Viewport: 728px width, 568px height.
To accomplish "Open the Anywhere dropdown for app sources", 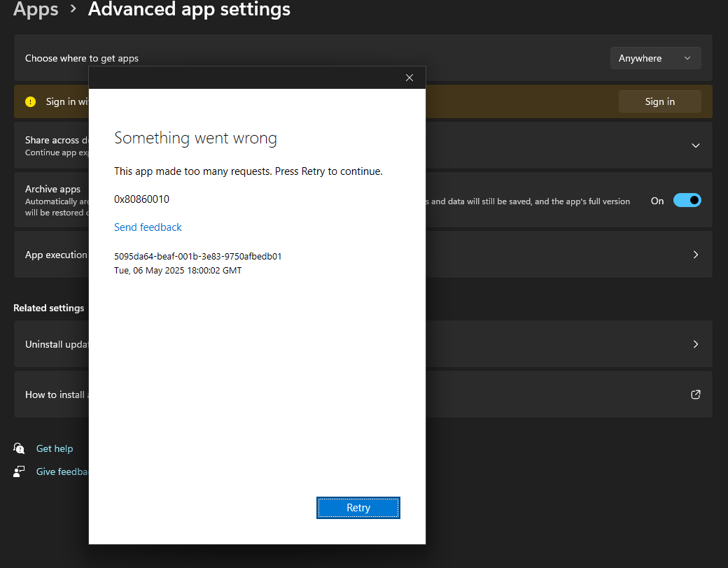I will tap(655, 58).
